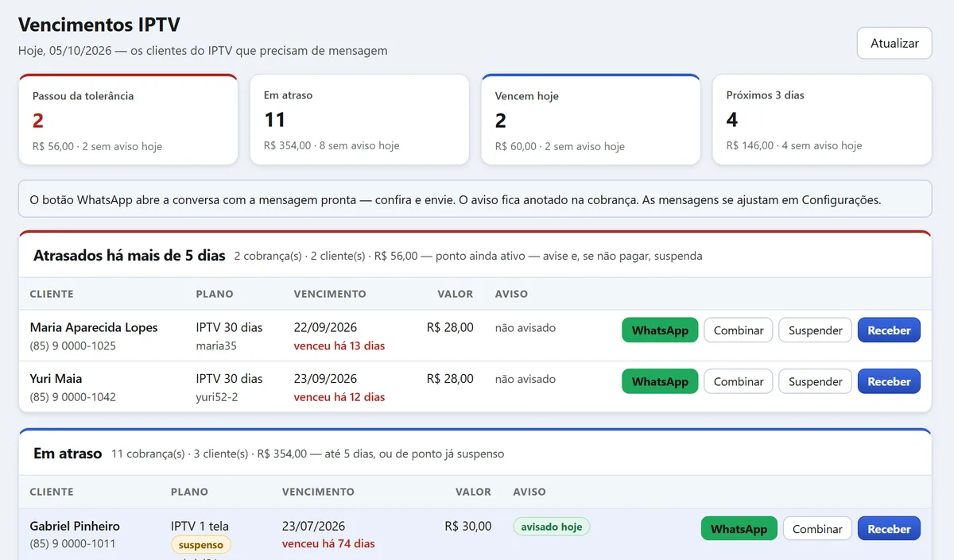Image resolution: width=954 pixels, height=560 pixels.
Task: Open the Passou da tolerância summary card
Action: 128,119
